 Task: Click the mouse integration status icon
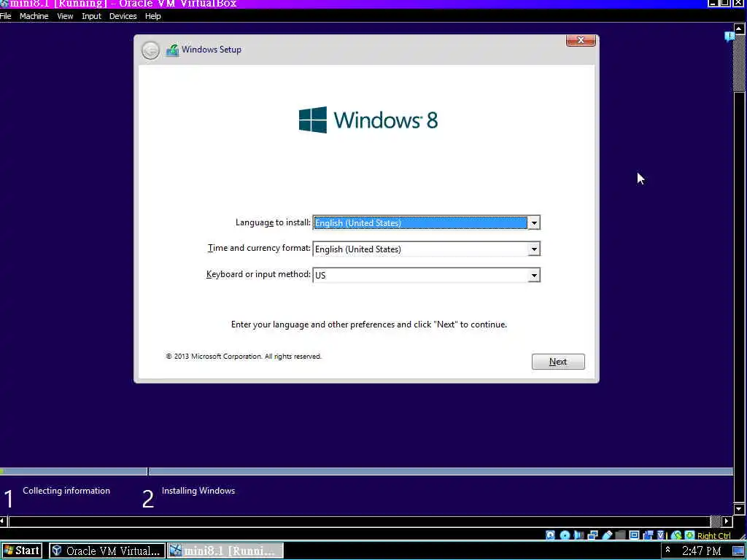(676, 535)
